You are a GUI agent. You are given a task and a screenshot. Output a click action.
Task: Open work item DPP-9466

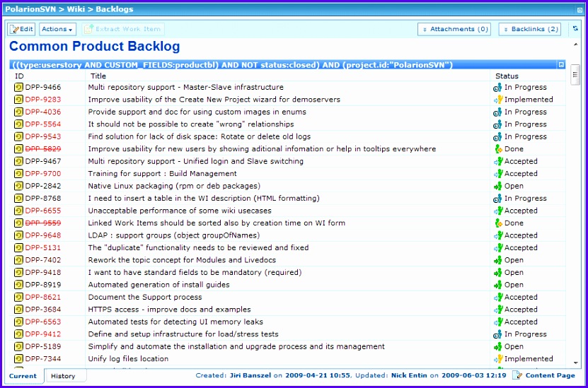pos(43,88)
